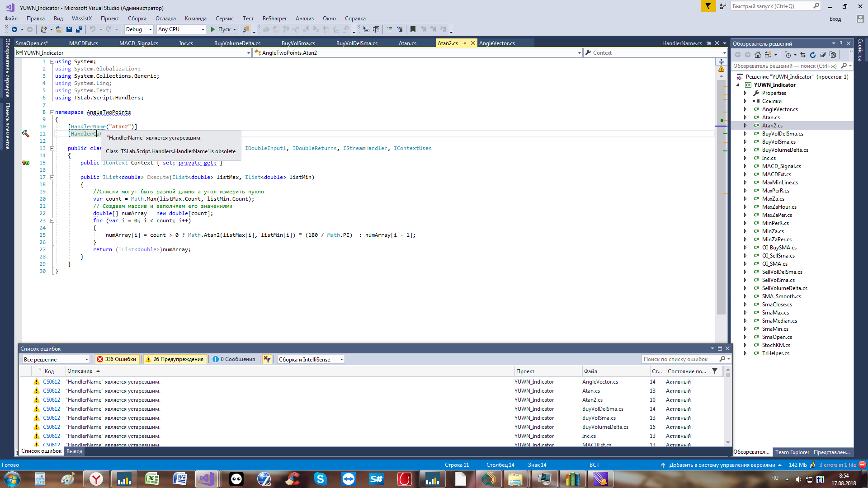The height and width of the screenshot is (488, 868).
Task: Open the ReSharper menu
Action: pos(274,19)
